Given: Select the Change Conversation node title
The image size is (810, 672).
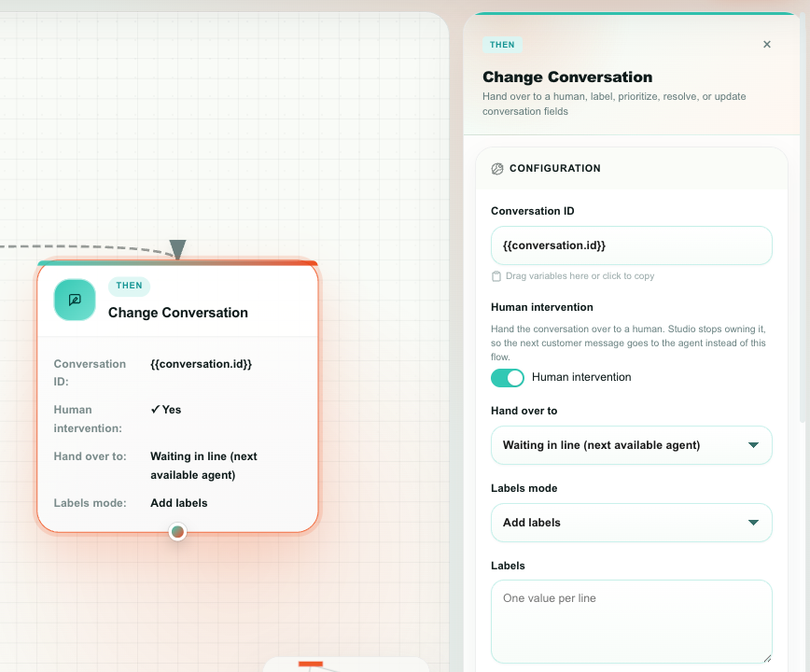Looking at the screenshot, I should tap(177, 313).
